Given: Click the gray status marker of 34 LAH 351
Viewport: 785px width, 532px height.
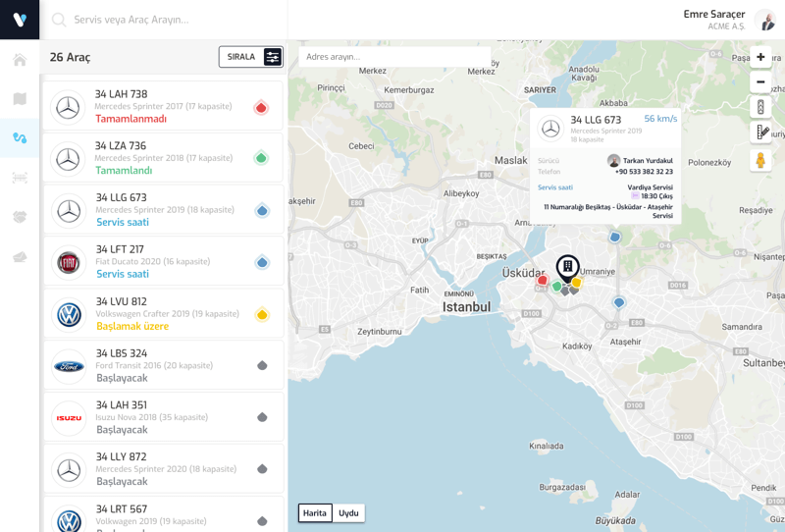Looking at the screenshot, I should click(262, 417).
